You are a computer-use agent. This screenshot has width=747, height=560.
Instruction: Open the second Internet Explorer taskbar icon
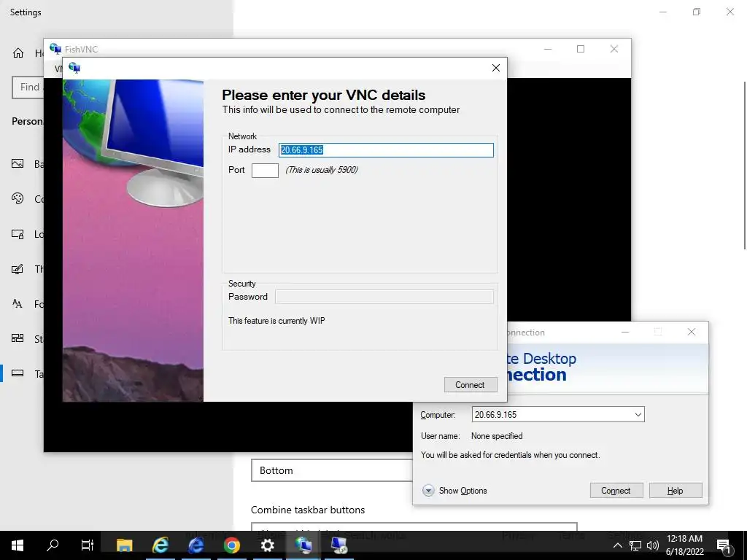[x=196, y=545]
